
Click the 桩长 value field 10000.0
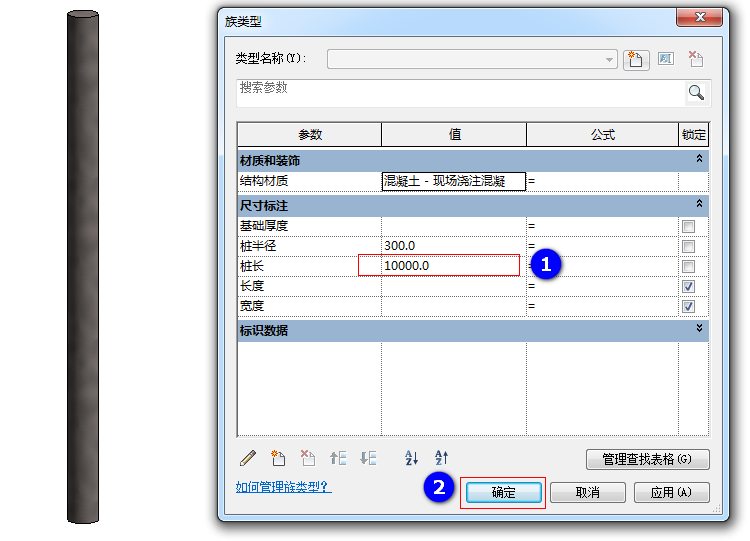tap(453, 266)
